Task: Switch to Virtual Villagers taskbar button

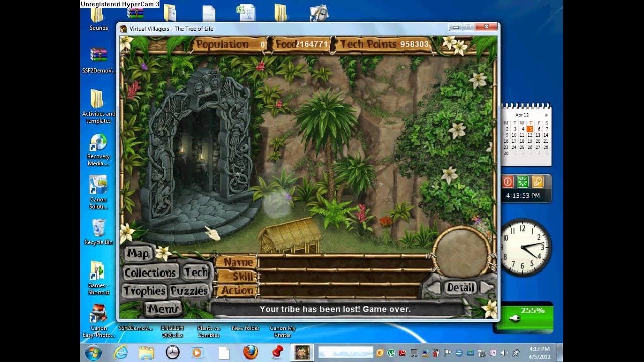Action: 302,353
